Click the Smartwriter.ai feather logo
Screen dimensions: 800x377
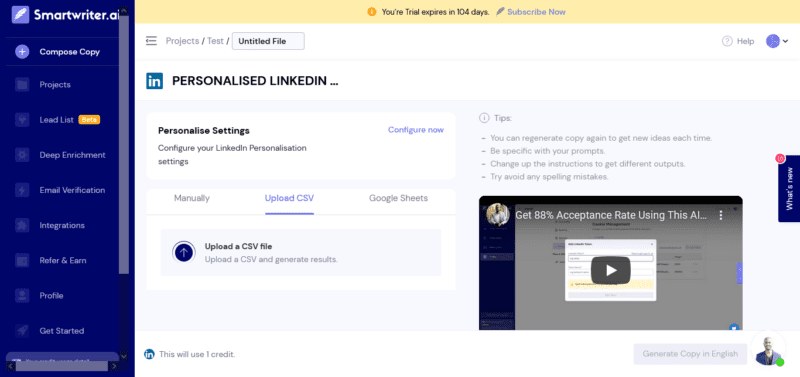click(x=20, y=14)
